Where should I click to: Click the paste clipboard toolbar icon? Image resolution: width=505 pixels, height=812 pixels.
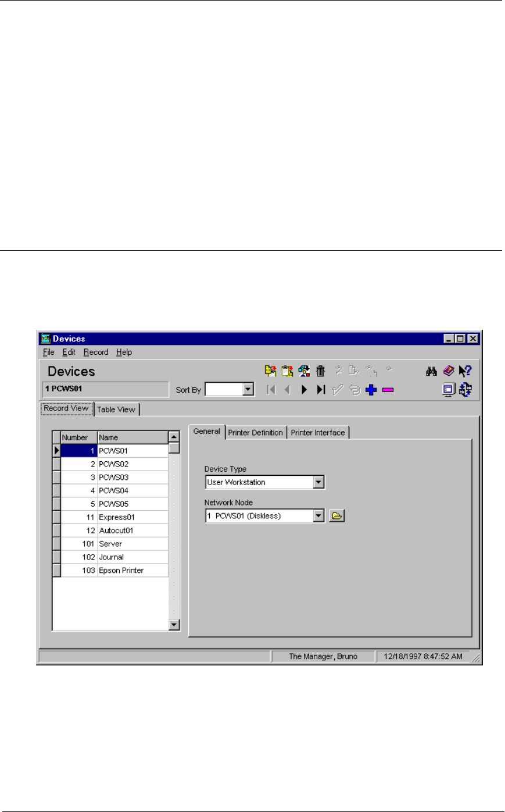point(287,371)
